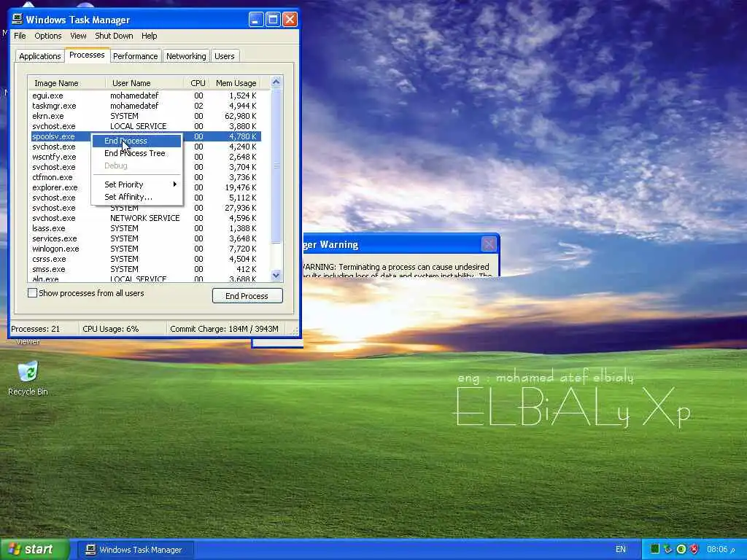Open the Recycle Bin desktop icon
This screenshot has height=560, width=747.
coord(28,378)
